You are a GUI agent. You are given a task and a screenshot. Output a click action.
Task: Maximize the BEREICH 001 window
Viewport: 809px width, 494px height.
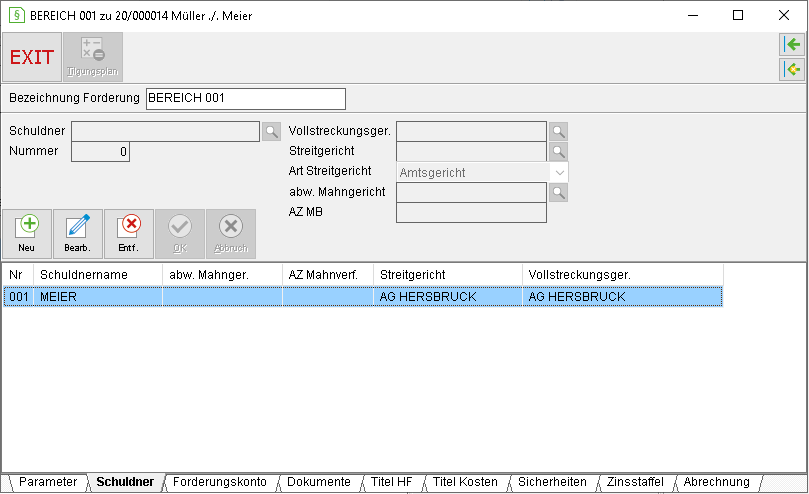[738, 15]
